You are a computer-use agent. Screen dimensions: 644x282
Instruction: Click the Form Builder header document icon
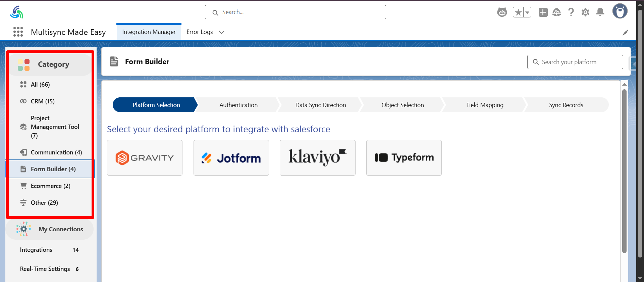coord(114,61)
